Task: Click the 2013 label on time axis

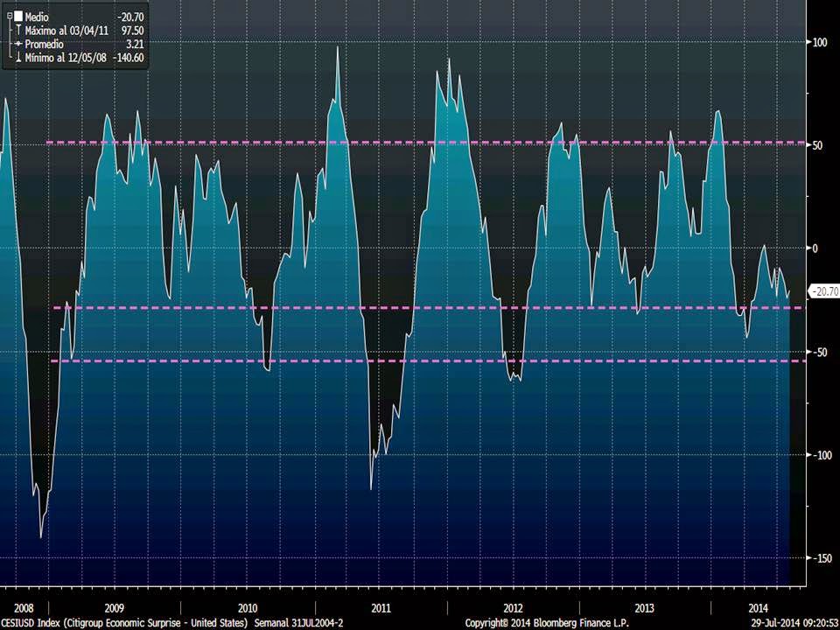Action: click(x=645, y=608)
